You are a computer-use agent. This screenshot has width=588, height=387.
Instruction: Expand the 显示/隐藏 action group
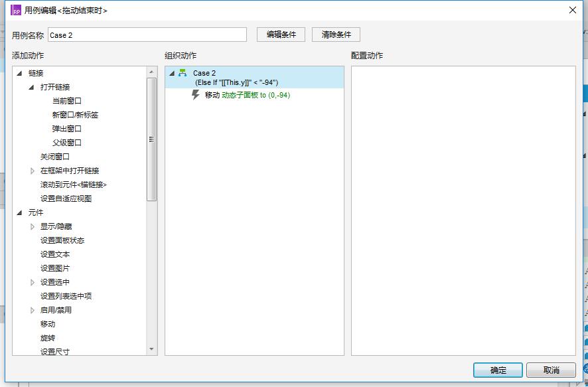(x=33, y=226)
